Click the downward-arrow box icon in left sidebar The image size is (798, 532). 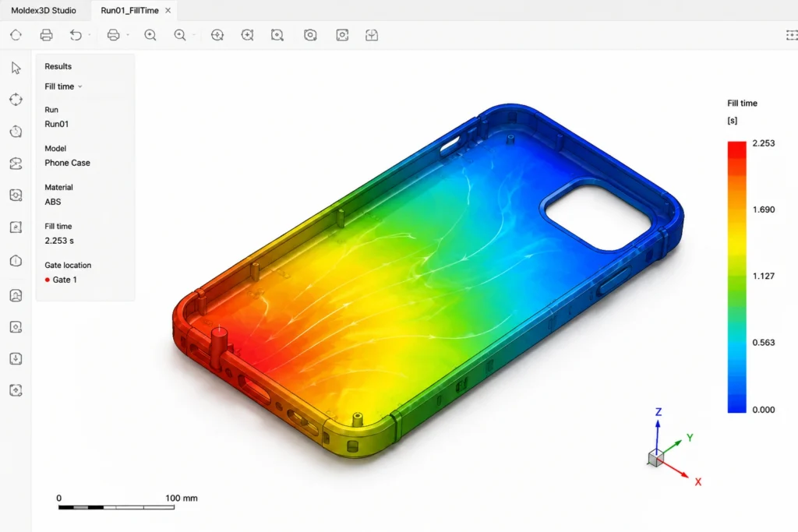click(x=16, y=358)
